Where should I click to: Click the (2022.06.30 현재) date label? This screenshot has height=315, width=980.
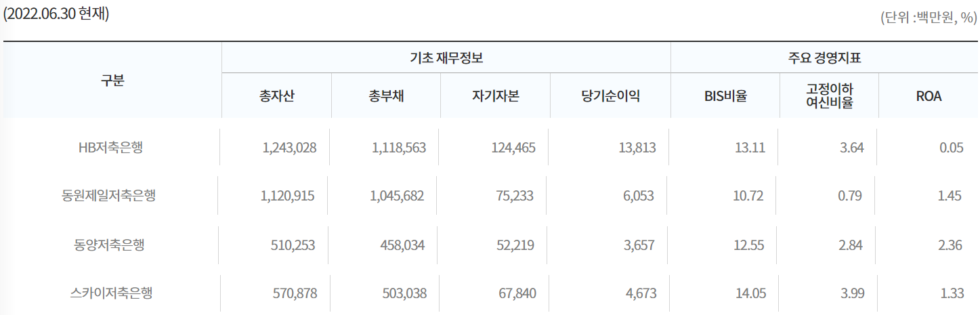(56, 15)
